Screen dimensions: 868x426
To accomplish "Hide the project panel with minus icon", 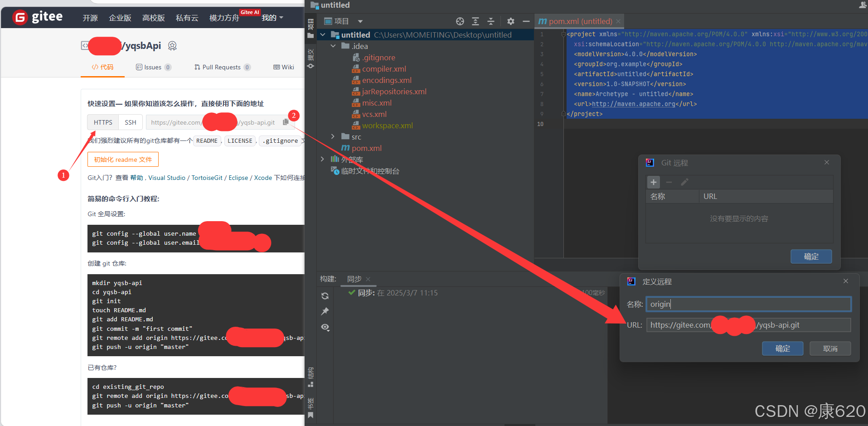I will coord(526,21).
